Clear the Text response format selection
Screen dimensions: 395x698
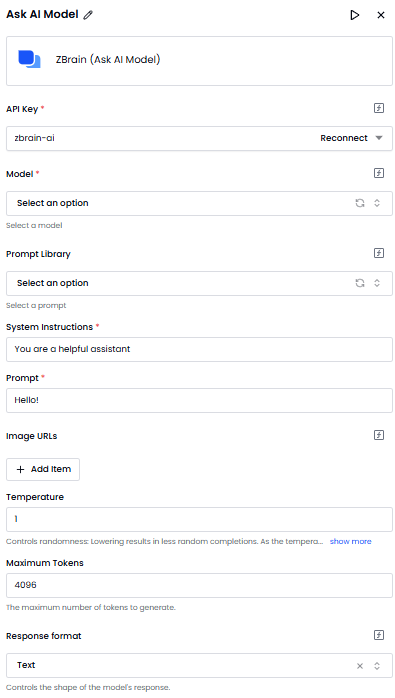pos(360,666)
